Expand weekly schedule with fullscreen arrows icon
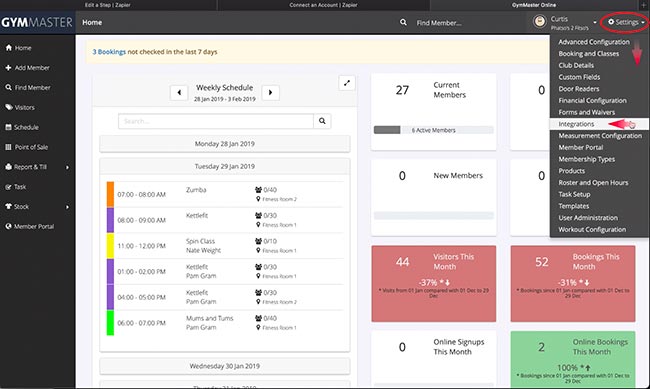This screenshot has width=650, height=389. pyautogui.click(x=347, y=83)
